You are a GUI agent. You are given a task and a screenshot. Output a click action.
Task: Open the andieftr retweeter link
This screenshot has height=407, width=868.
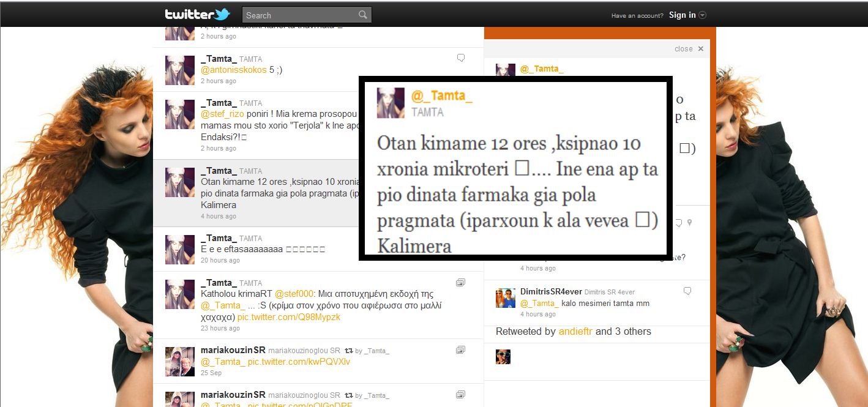click(575, 332)
